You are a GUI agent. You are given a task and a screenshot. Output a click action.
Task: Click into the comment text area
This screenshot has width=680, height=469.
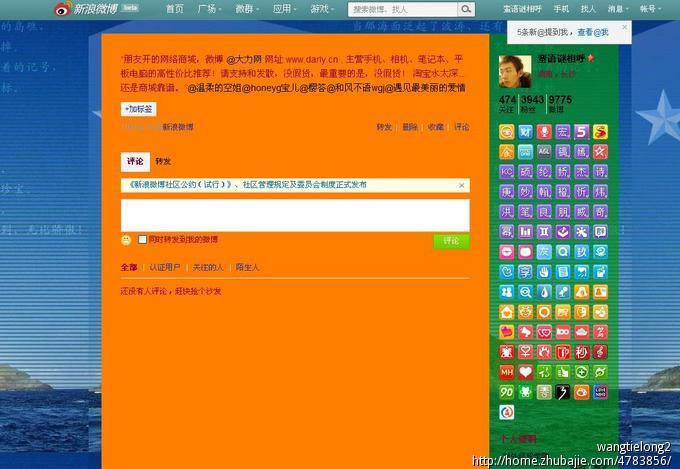[295, 215]
